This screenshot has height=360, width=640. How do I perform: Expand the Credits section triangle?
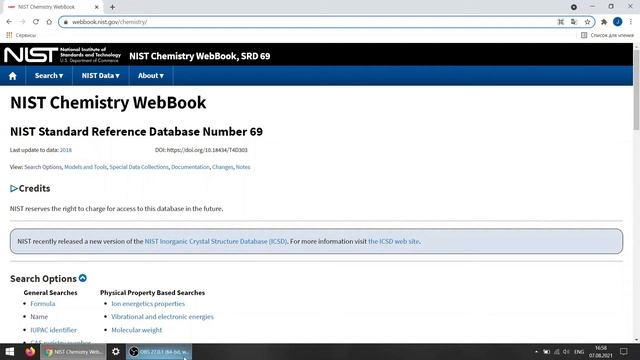(x=14, y=189)
